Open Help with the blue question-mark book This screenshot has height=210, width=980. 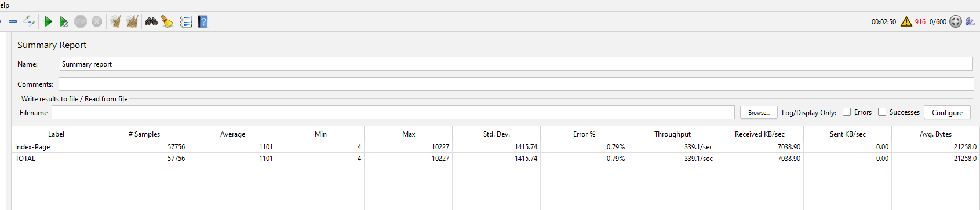[202, 21]
